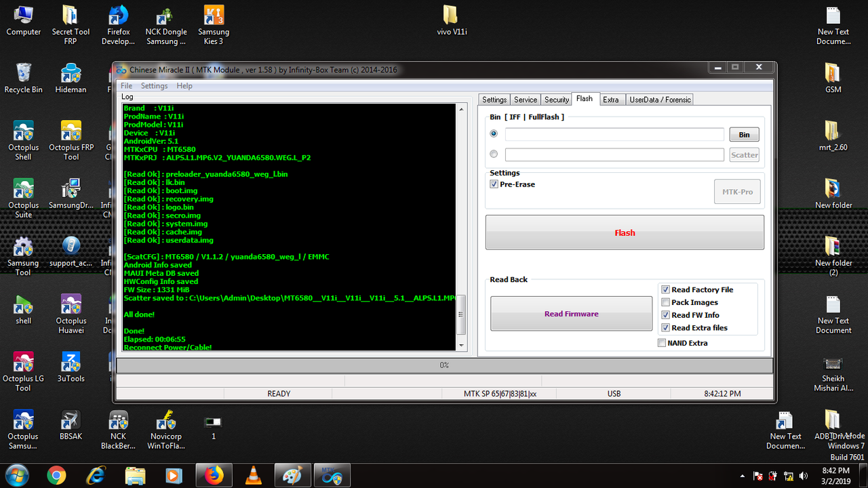Switch to UserData / Forensic tab
This screenshot has height=488, width=868.
coord(660,100)
